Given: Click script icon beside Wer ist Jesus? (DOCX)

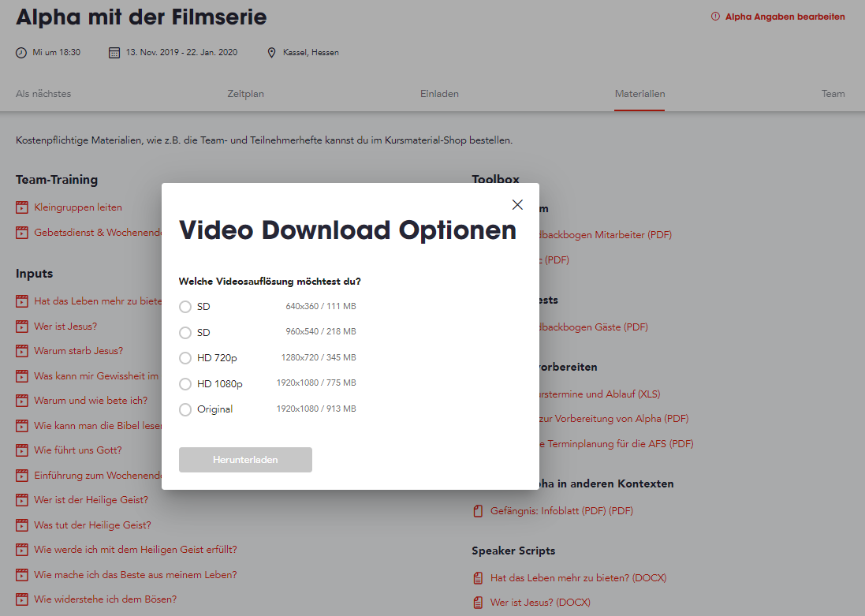Looking at the screenshot, I should [478, 603].
